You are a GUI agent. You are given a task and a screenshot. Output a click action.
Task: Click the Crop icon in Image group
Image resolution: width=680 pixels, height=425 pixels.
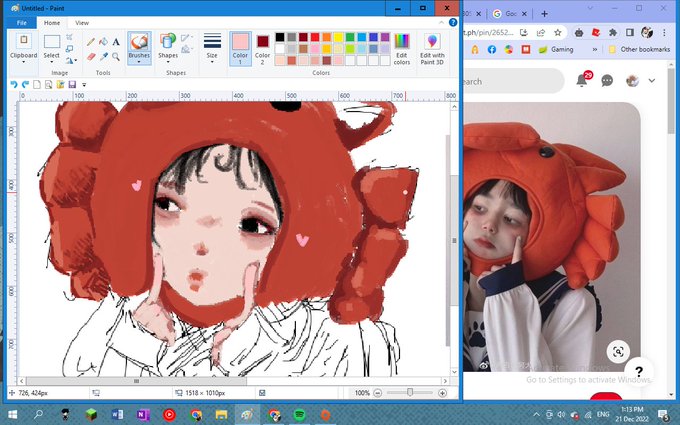69,38
